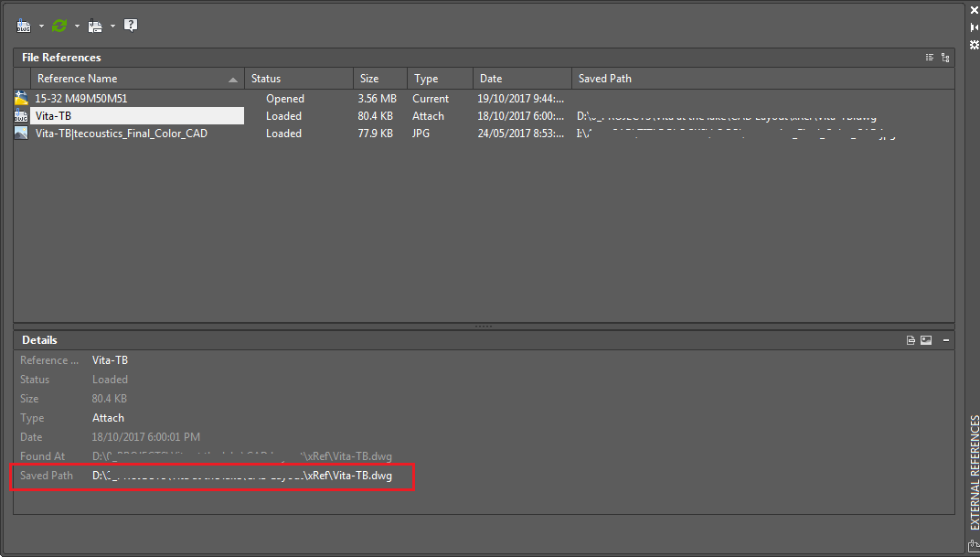Open the Help icon
Viewport: 980px width, 557px height.
[130, 25]
